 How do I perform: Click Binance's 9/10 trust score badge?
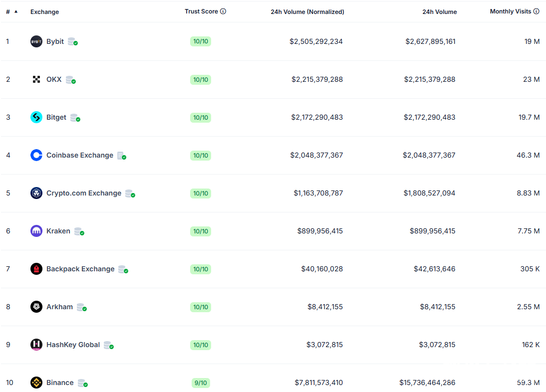click(201, 383)
